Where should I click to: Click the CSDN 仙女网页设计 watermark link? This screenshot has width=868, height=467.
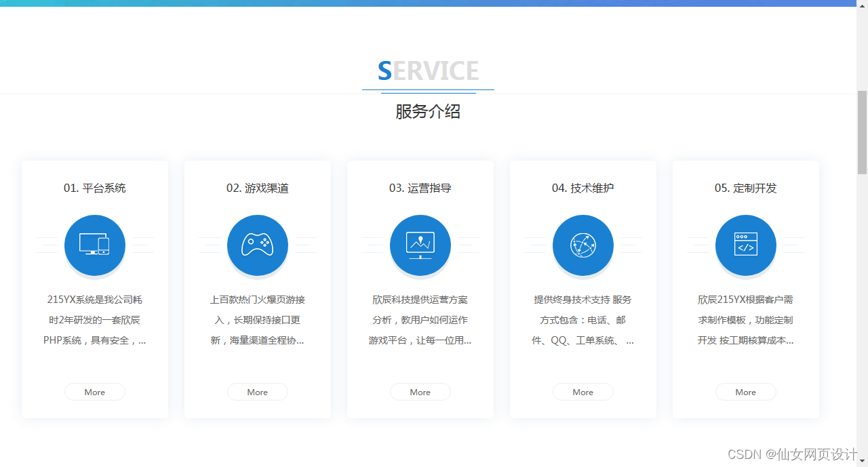click(x=790, y=455)
